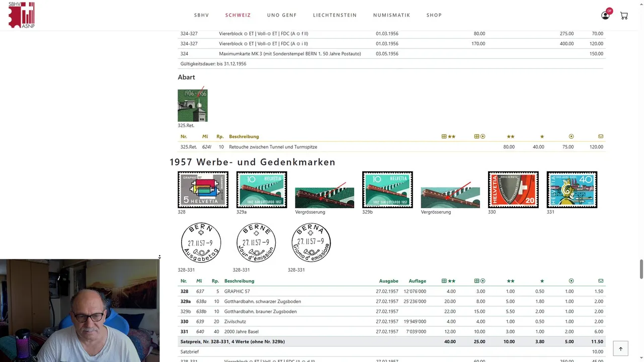Click the Michel number 640
644x362 pixels.
point(200,331)
